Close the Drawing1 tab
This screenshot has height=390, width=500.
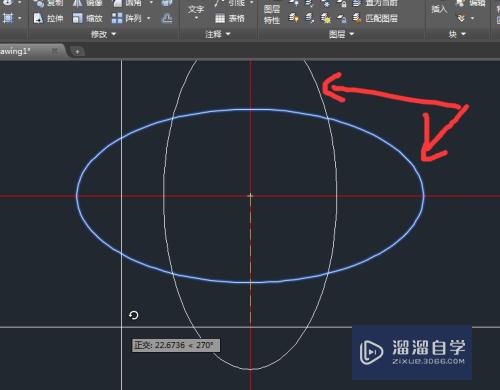(x=55, y=51)
